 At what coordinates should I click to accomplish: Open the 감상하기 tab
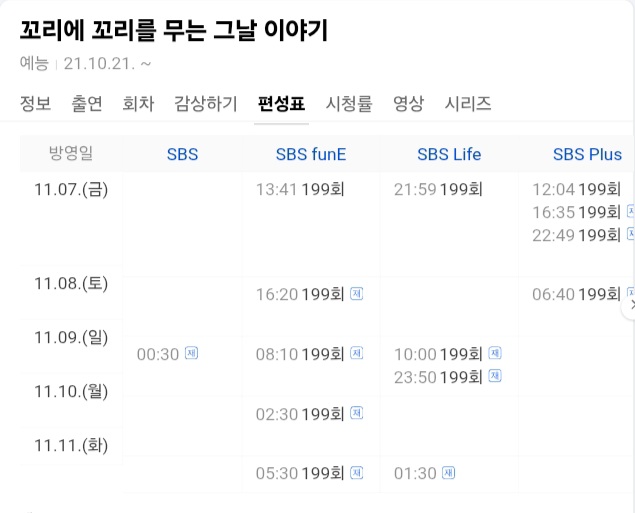coord(206,104)
